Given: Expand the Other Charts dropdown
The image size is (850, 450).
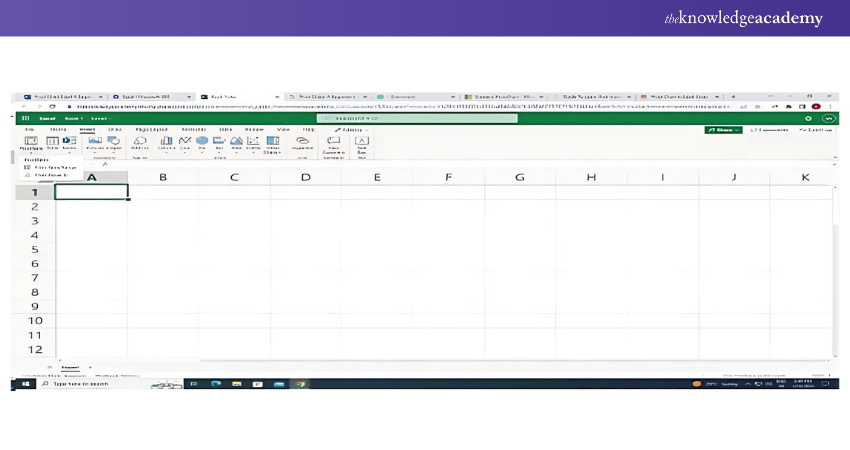Looking at the screenshot, I should (272, 144).
